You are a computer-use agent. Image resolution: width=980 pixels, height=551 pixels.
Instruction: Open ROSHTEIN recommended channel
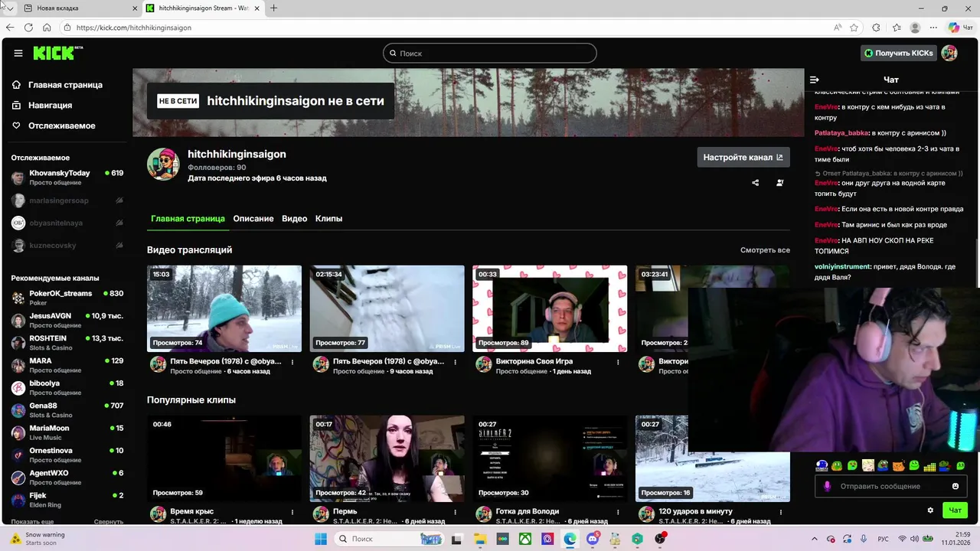click(x=67, y=343)
